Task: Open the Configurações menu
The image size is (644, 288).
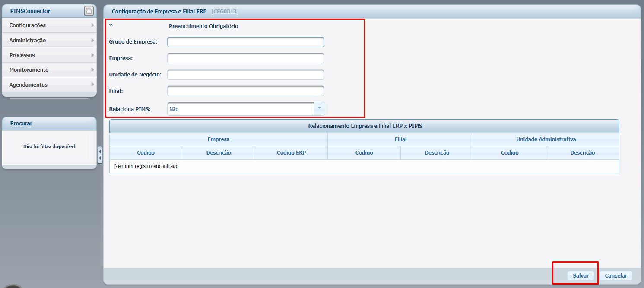Action: click(49, 25)
